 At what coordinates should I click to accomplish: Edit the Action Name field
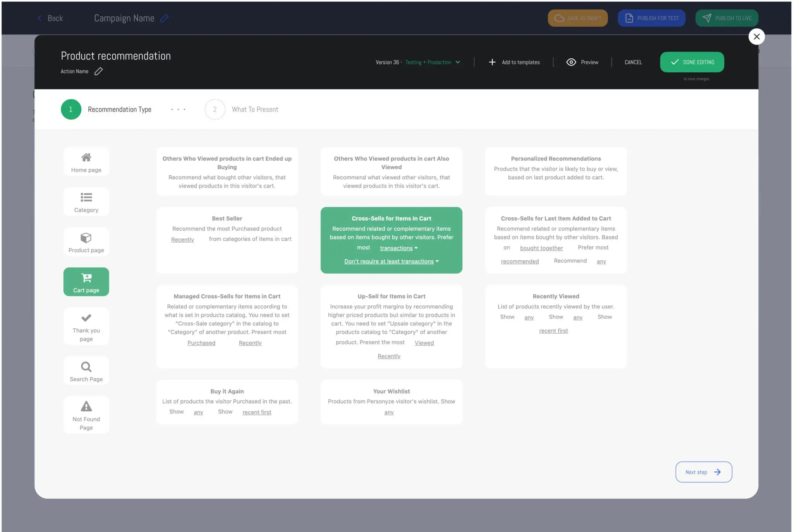[x=98, y=71]
